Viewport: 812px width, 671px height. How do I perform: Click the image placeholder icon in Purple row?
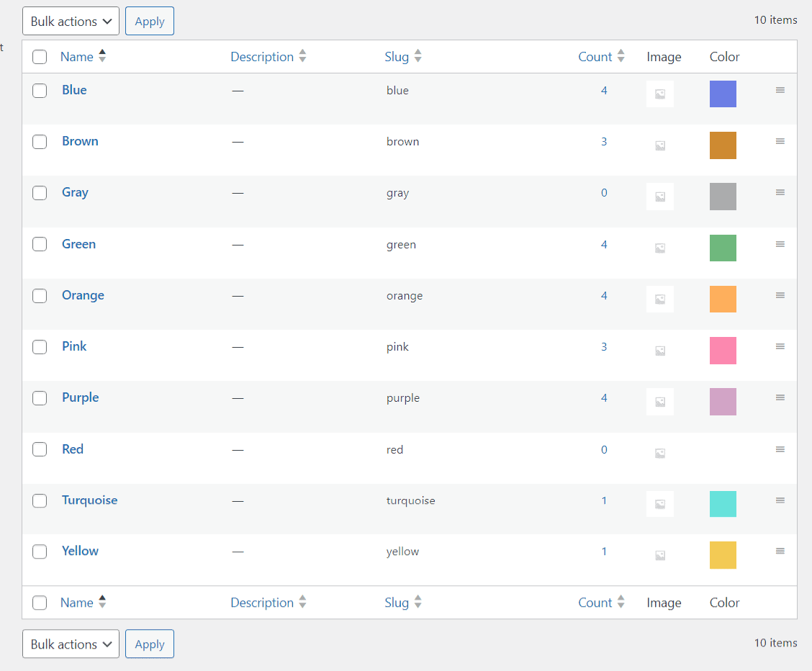tap(660, 402)
